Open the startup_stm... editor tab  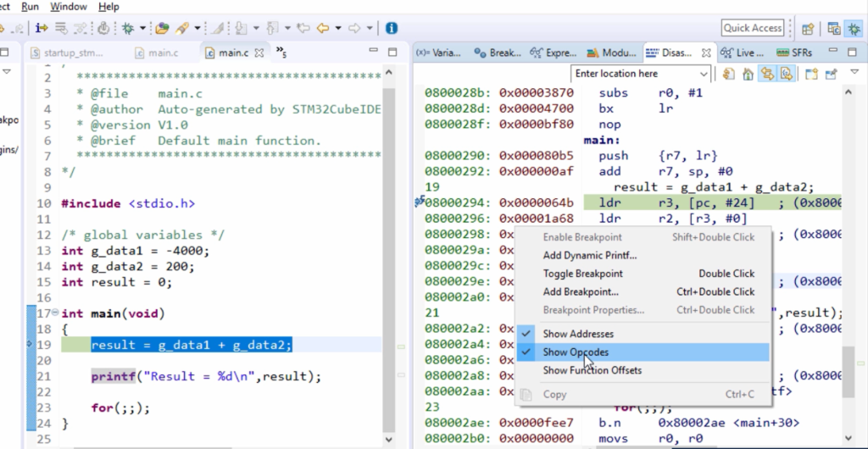click(x=67, y=53)
